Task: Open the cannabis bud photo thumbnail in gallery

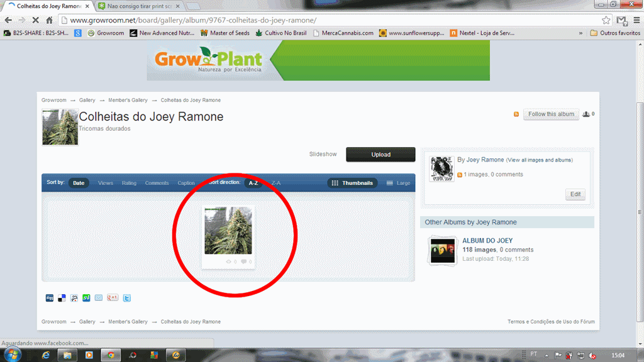Action: [228, 231]
